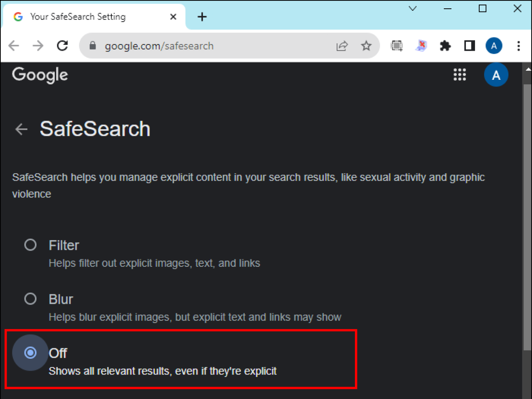View site information via the lock icon
The width and height of the screenshot is (532, 399).
click(92, 46)
